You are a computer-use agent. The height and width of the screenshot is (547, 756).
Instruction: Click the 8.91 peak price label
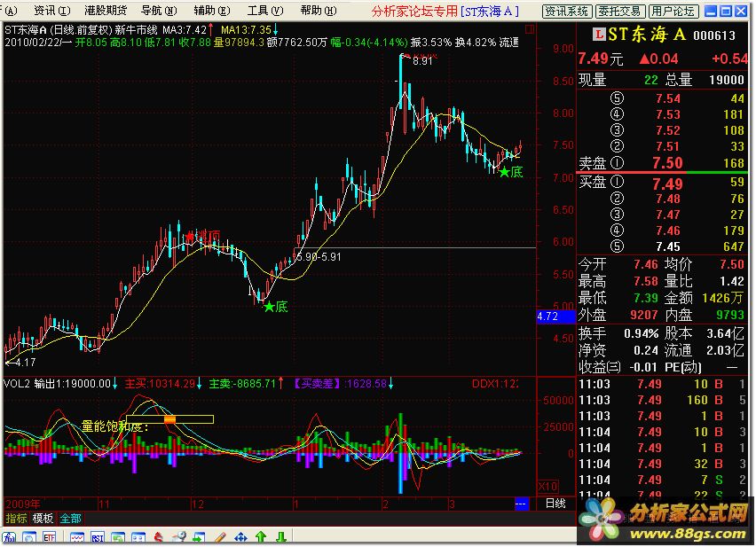422,61
